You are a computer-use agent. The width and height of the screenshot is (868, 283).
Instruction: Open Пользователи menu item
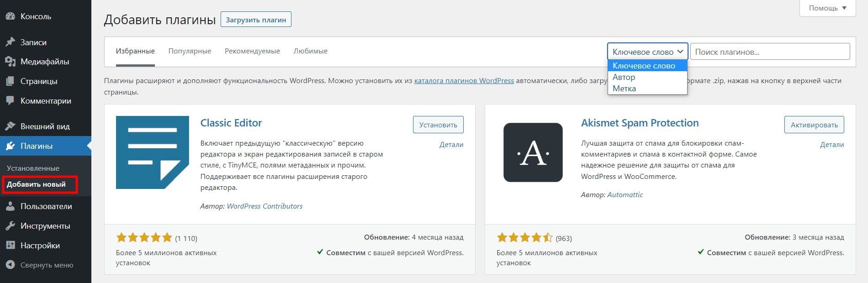pos(46,206)
